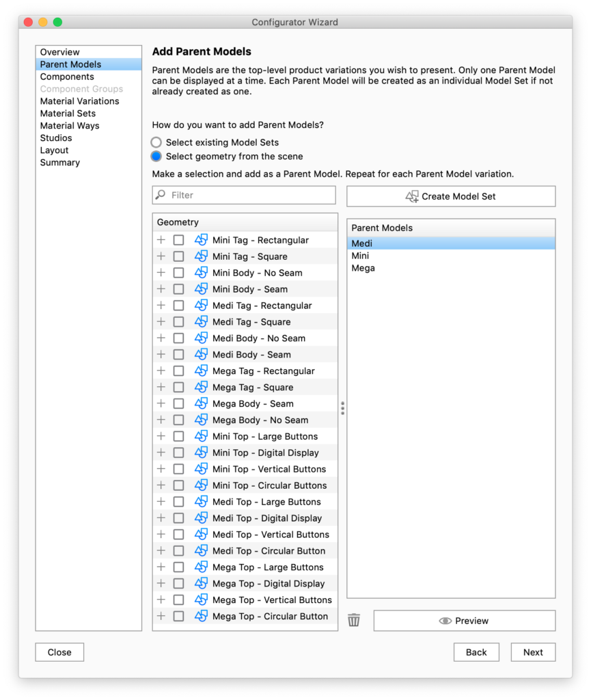
Task: Go to the Studios wizard step
Action: coord(56,138)
